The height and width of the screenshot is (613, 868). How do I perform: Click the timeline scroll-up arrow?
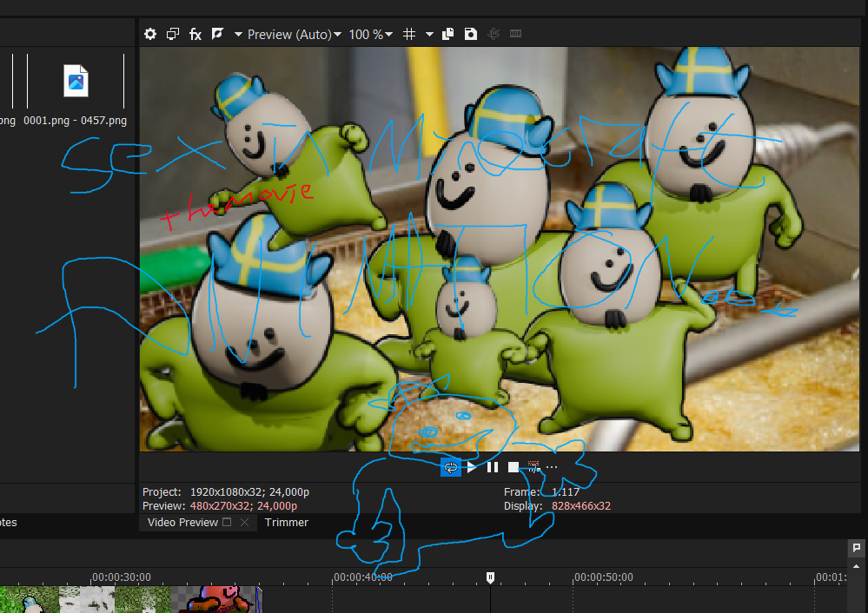pos(856,566)
